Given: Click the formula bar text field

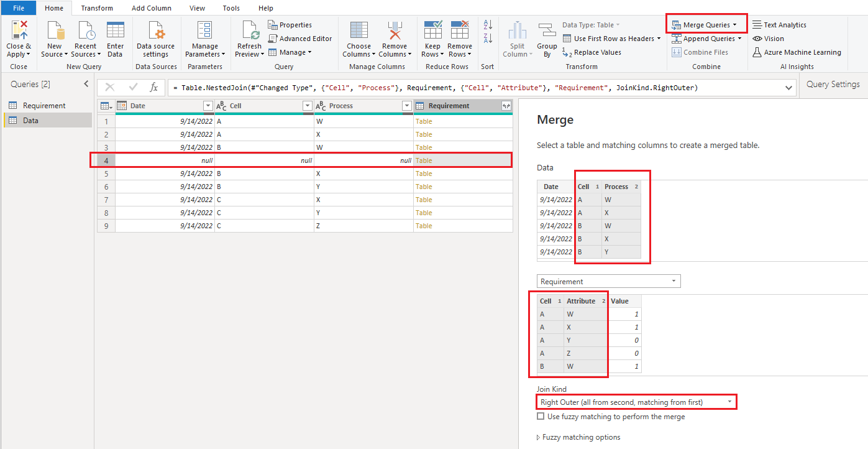Looking at the screenshot, I should [475, 88].
